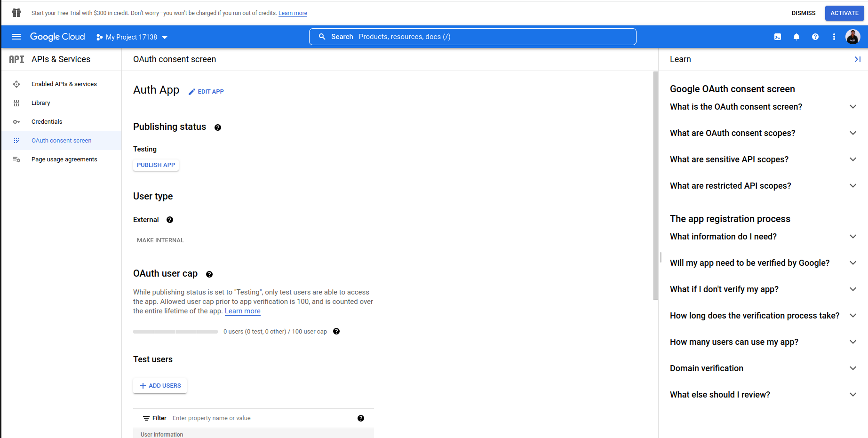Select OAuth consent screen in sidebar
The height and width of the screenshot is (438, 868).
[x=61, y=141]
